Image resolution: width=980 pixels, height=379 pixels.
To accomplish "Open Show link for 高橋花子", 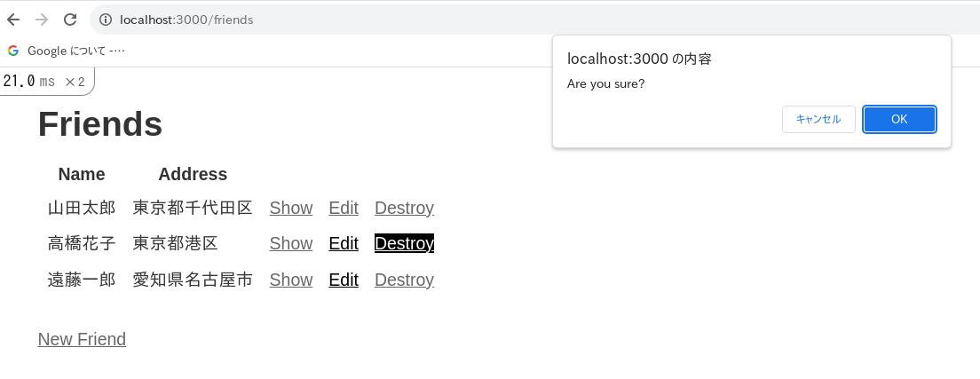I will click(290, 243).
